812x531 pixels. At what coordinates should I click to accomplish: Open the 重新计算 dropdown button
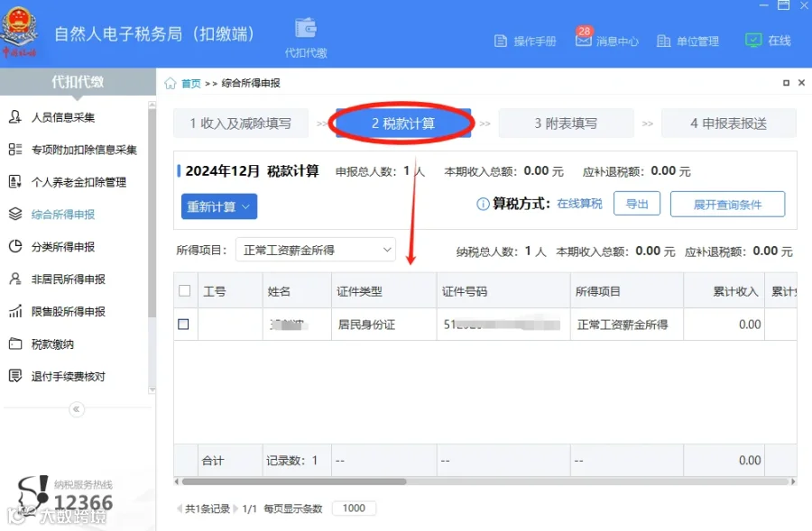coord(219,206)
